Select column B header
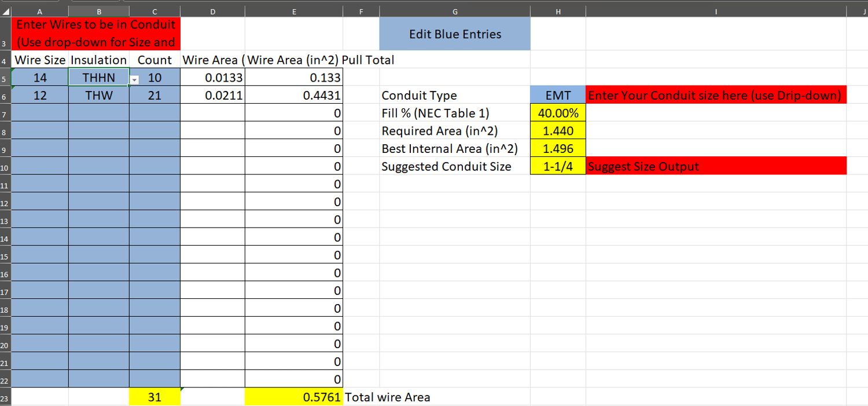This screenshot has height=406, width=868. pos(99,11)
